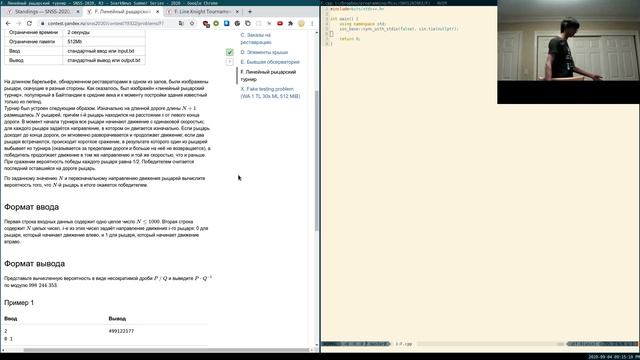Close the Standings tab
Viewport: 640px width, 360px height.
(x=78, y=12)
